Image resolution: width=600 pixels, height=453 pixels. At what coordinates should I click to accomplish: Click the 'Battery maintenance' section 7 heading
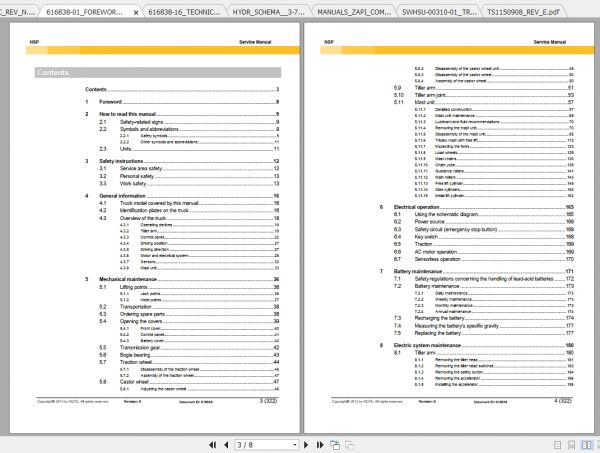click(x=417, y=271)
